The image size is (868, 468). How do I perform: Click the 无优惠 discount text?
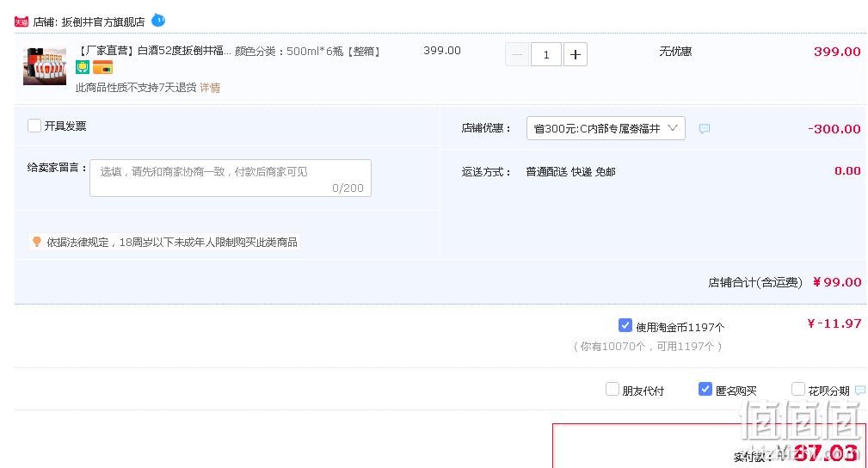(675, 51)
